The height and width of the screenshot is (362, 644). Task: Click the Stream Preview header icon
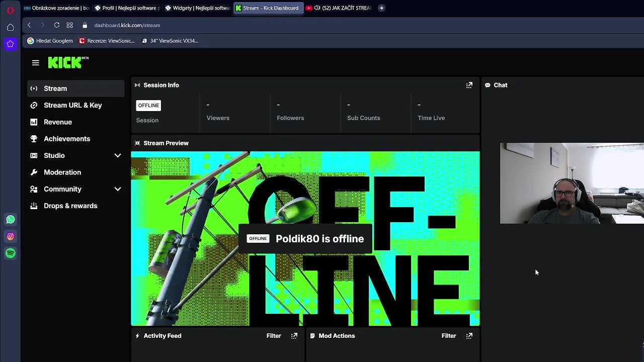pyautogui.click(x=137, y=143)
